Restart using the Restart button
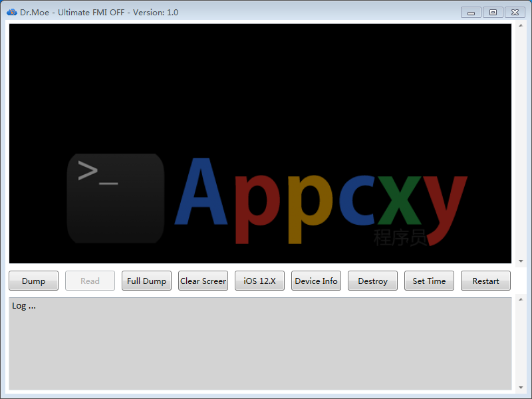 (x=485, y=281)
